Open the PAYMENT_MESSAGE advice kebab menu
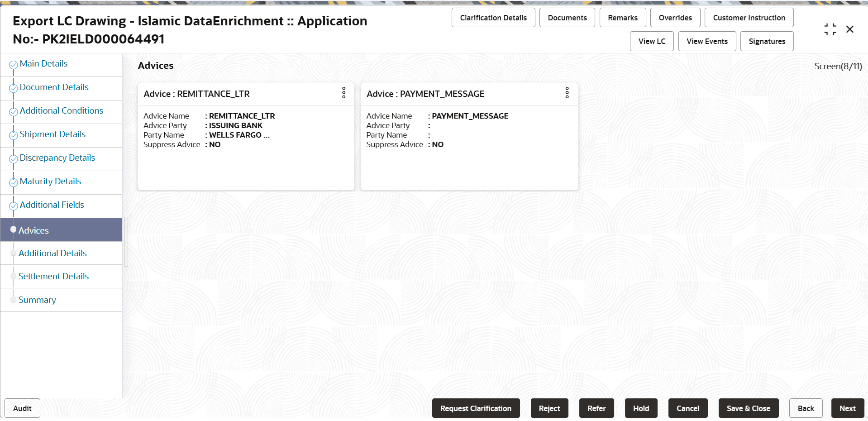The image size is (868, 421). [x=567, y=93]
